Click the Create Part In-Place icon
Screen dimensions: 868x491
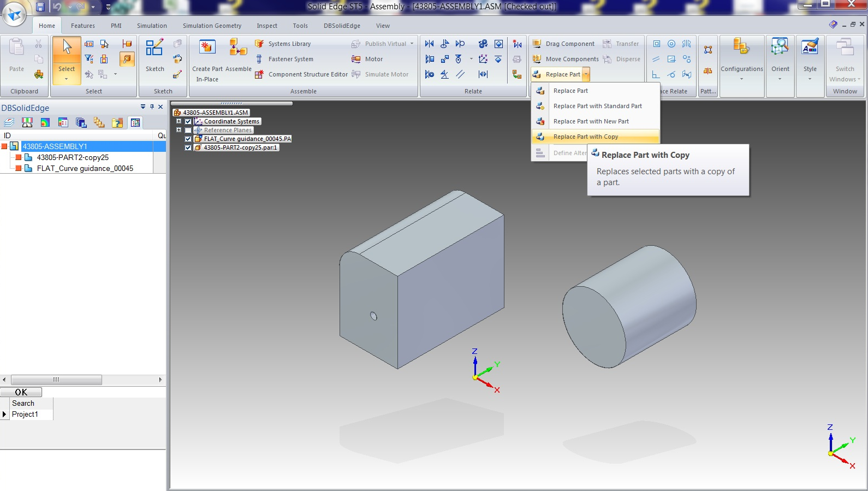[207, 48]
